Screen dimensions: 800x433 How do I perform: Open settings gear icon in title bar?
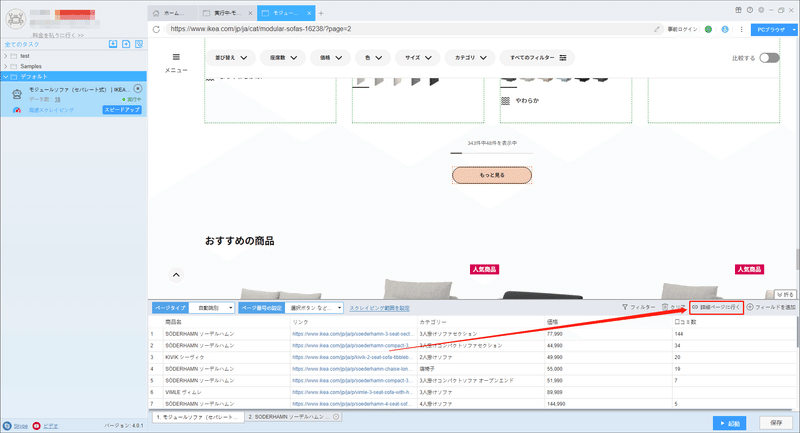point(761,10)
